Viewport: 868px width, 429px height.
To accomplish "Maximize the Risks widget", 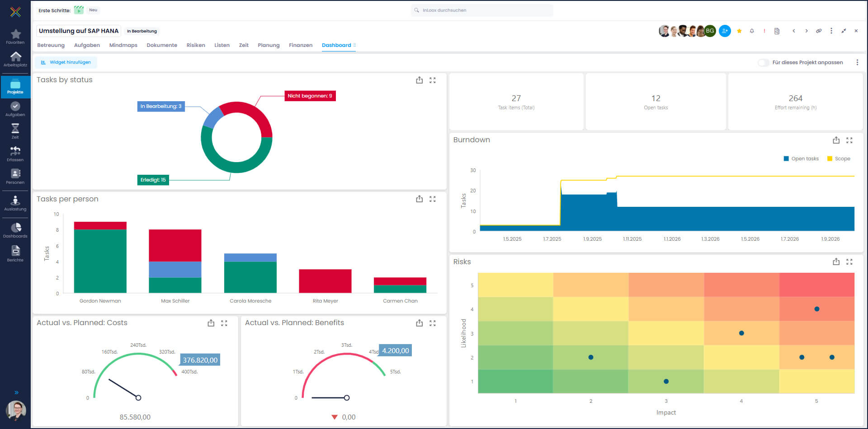I will [849, 261].
